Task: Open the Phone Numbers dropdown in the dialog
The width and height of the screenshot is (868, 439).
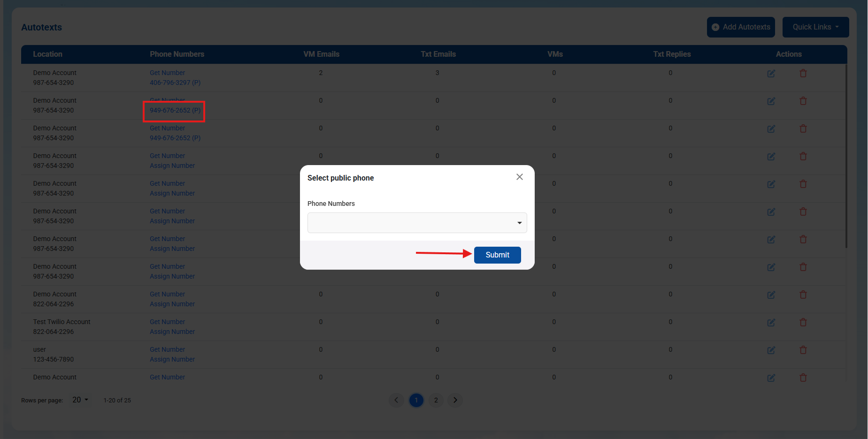Action: point(417,223)
